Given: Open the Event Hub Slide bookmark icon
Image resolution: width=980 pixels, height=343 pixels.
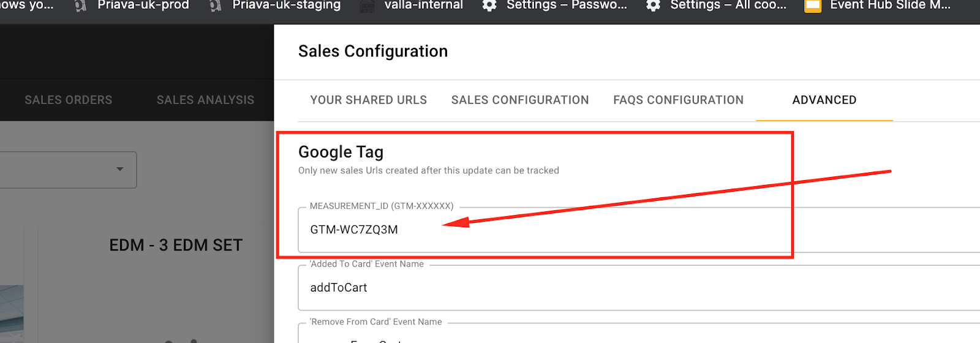Looking at the screenshot, I should 812,6.
